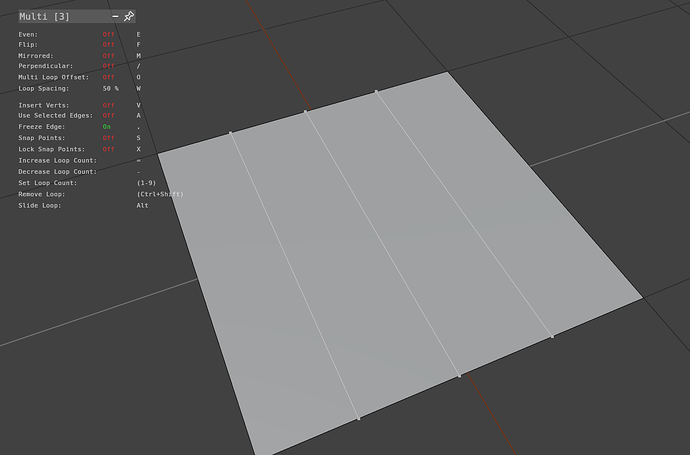The height and width of the screenshot is (455, 690).
Task: Click the W hotkey for Loop Spacing
Action: pos(139,88)
